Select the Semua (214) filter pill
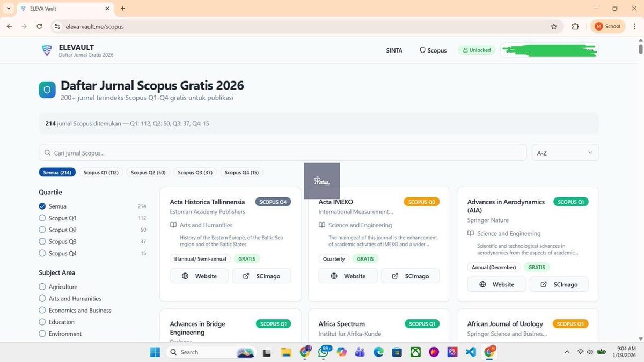644x362 pixels. [x=57, y=172]
